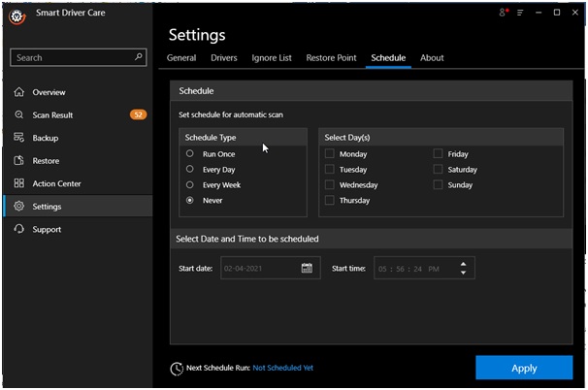Screen dimensions: 588x390
Task: Increase start time with up arrow
Action: [463, 264]
